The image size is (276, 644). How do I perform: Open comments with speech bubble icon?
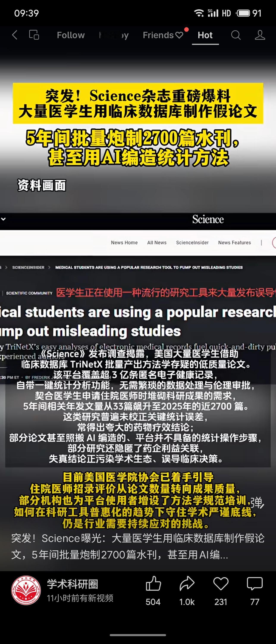255,583
